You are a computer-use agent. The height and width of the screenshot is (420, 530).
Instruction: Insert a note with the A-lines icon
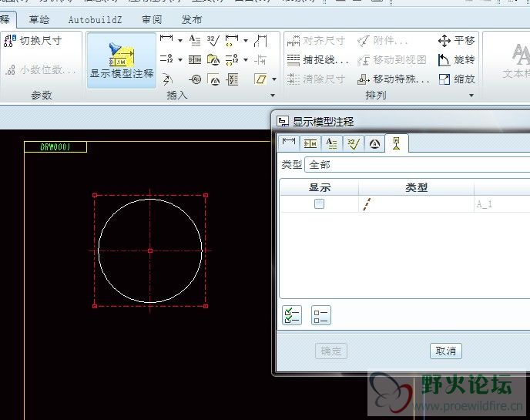point(195,41)
